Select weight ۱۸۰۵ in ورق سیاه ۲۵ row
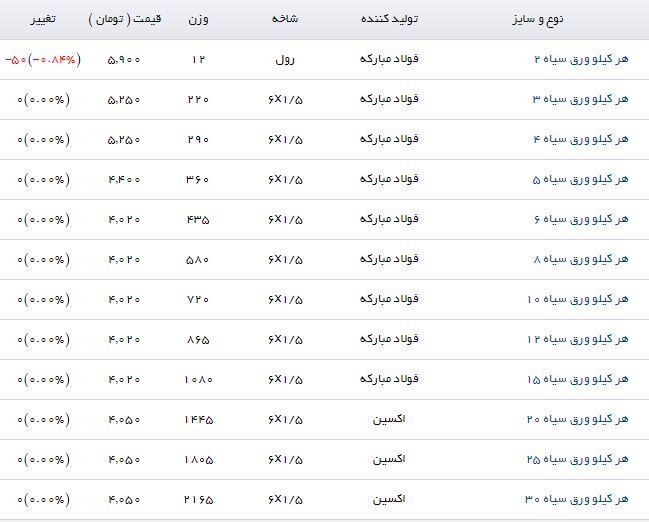Image resolution: width=649 pixels, height=522 pixels. point(198,460)
